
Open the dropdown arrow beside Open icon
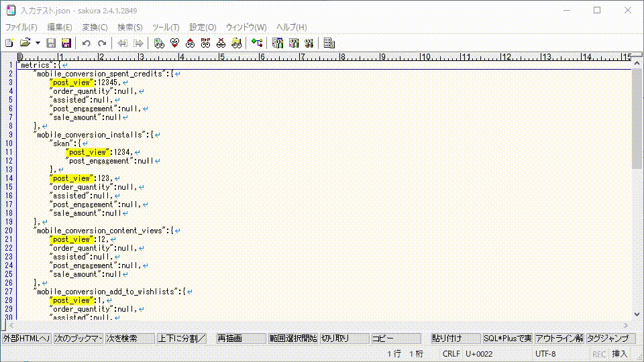(38, 43)
